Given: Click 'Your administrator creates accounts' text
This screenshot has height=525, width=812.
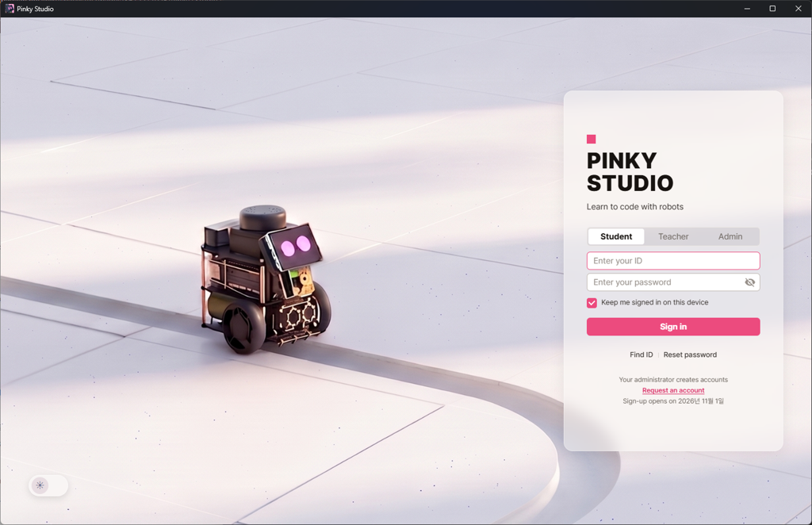Looking at the screenshot, I should click(673, 380).
